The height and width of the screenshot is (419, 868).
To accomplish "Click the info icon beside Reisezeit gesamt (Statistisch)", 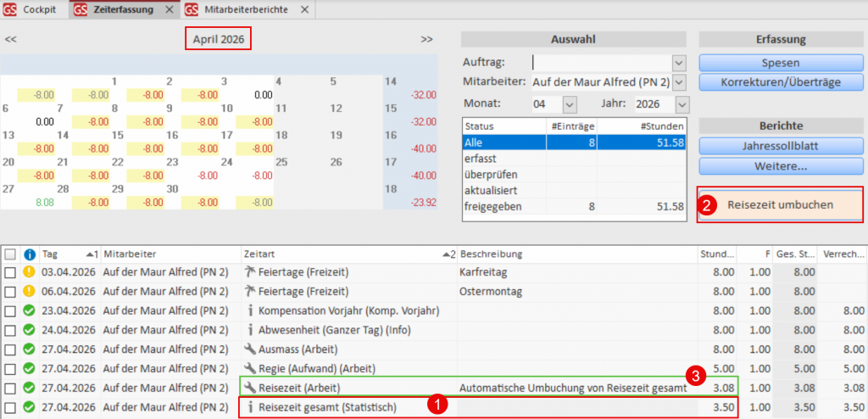I will pos(249,407).
